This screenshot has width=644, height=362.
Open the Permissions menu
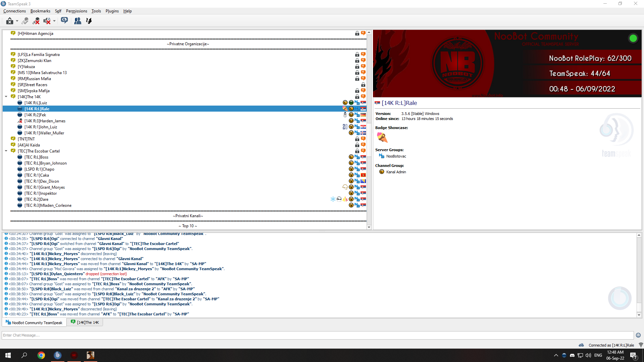point(76,11)
